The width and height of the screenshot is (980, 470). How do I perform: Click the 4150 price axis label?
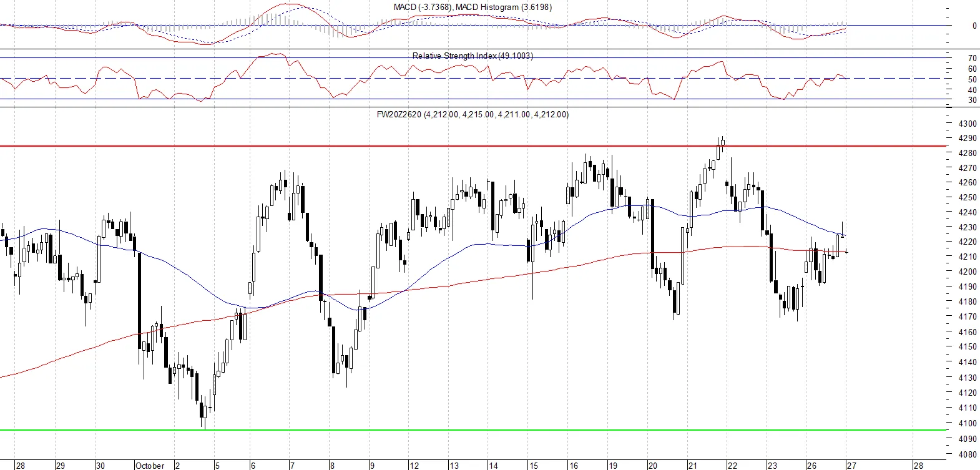click(x=968, y=347)
